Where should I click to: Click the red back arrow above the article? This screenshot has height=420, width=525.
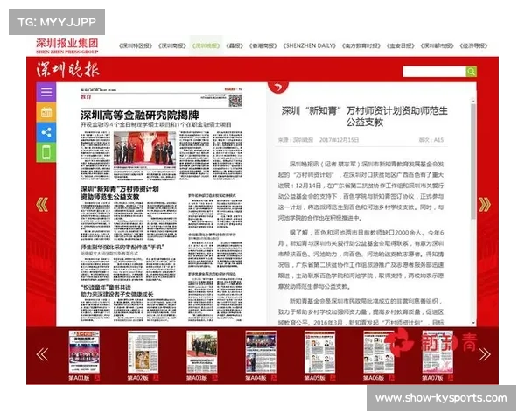[278, 87]
